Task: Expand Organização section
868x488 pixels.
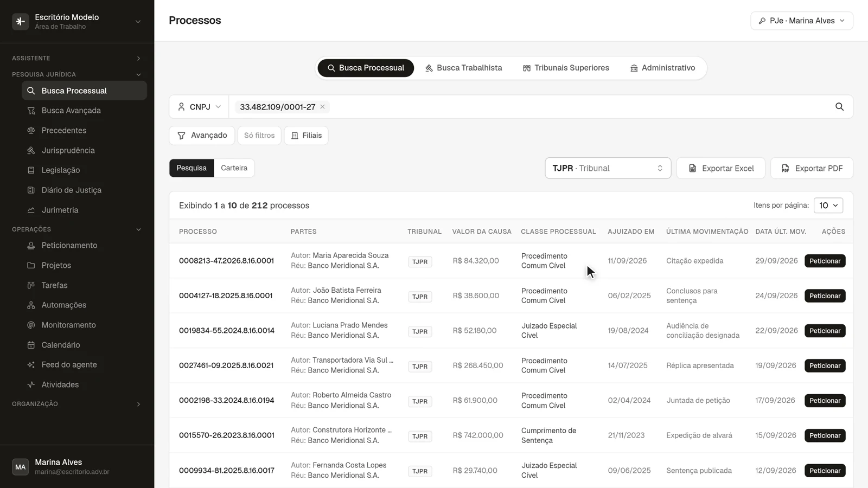Action: (x=77, y=404)
